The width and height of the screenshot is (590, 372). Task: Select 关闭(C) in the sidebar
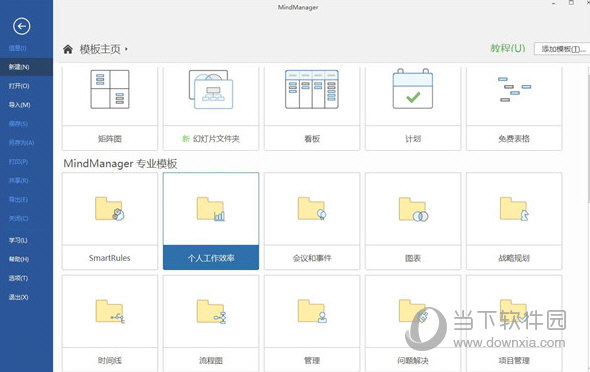pos(26,219)
